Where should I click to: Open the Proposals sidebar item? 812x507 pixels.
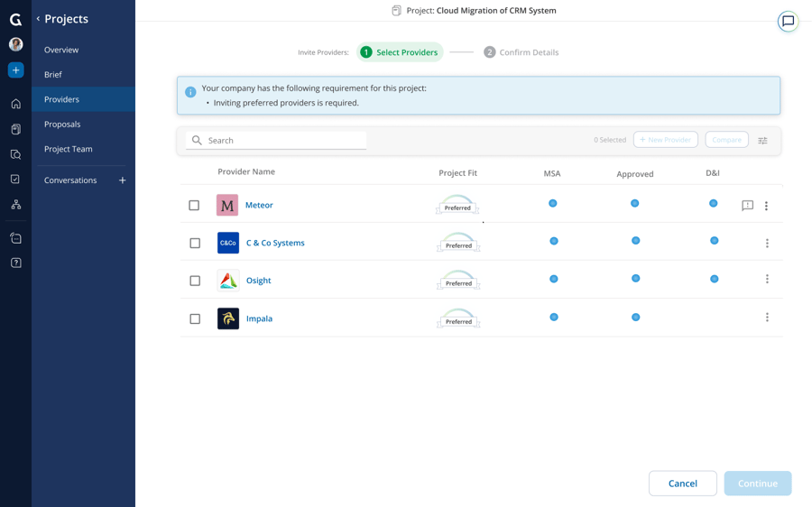point(62,124)
